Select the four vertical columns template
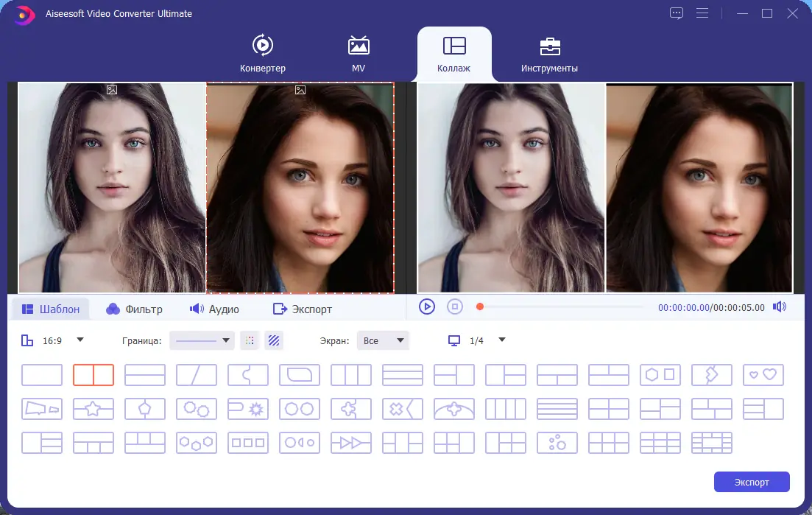Screen dimensions: 812x515 click(x=506, y=409)
